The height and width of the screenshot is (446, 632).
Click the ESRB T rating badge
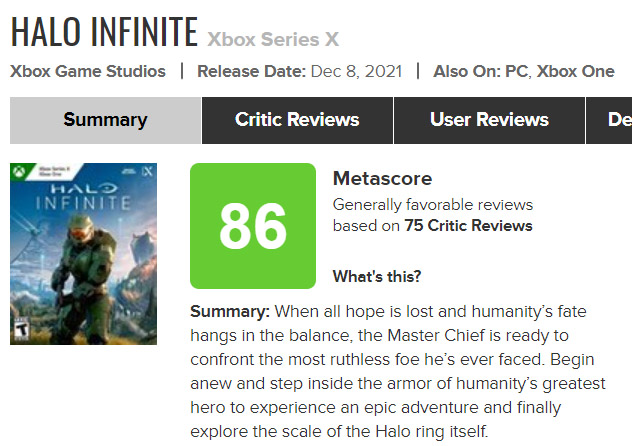(x=21, y=328)
